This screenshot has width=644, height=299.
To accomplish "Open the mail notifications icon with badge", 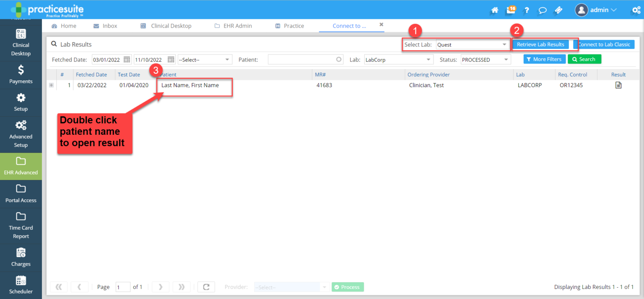I will (511, 10).
